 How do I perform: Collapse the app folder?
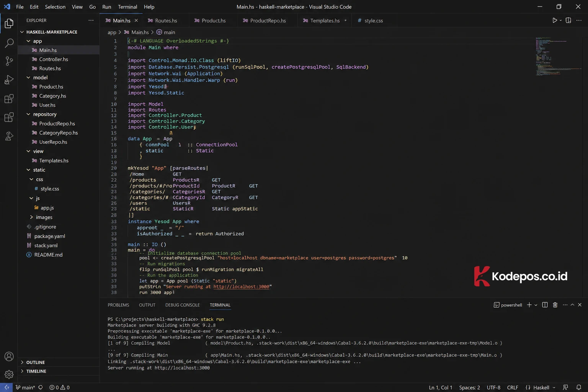pos(28,41)
